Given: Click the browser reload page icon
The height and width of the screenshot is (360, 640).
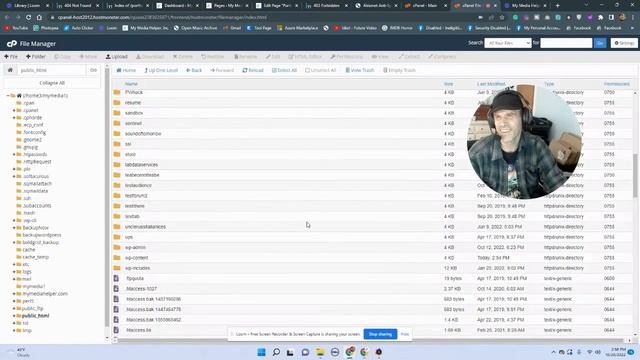Looking at the screenshot, I should coord(28,18).
